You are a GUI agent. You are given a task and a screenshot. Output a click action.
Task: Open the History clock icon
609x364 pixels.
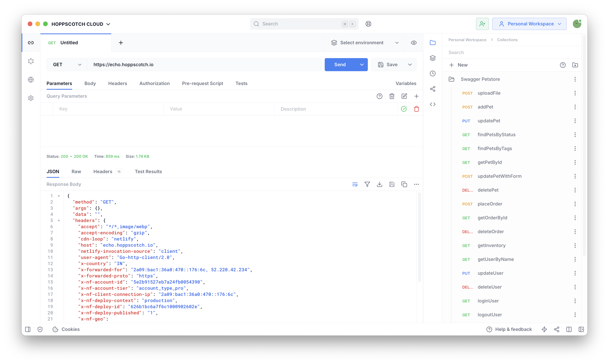coord(432,73)
